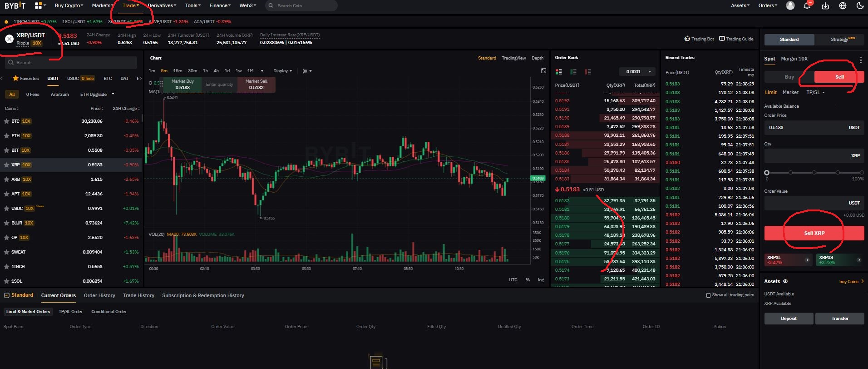Show both bids and asks in order book
This screenshot has height=369, width=868.
click(x=559, y=72)
